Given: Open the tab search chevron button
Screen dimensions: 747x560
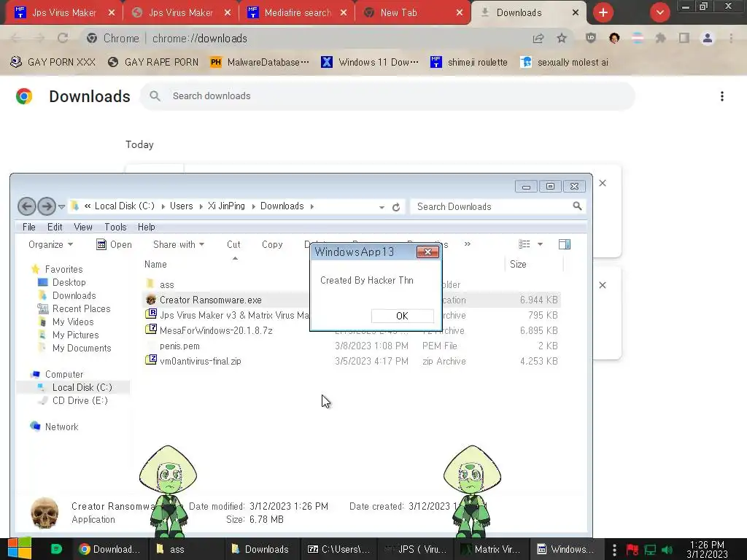Looking at the screenshot, I should click(x=659, y=12).
